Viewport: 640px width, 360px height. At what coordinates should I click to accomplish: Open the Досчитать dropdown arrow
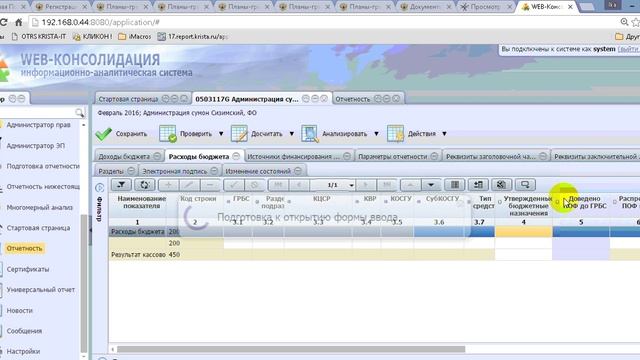point(292,134)
